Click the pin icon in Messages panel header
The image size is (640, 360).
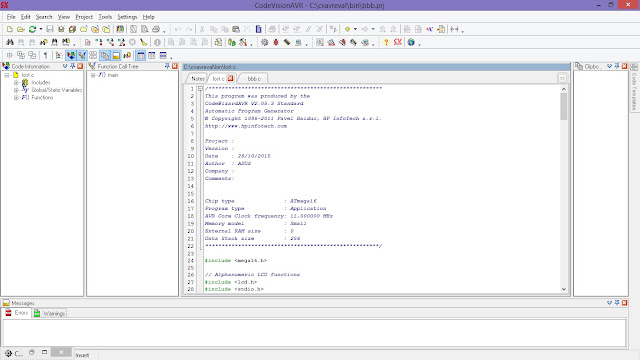(x=617, y=303)
